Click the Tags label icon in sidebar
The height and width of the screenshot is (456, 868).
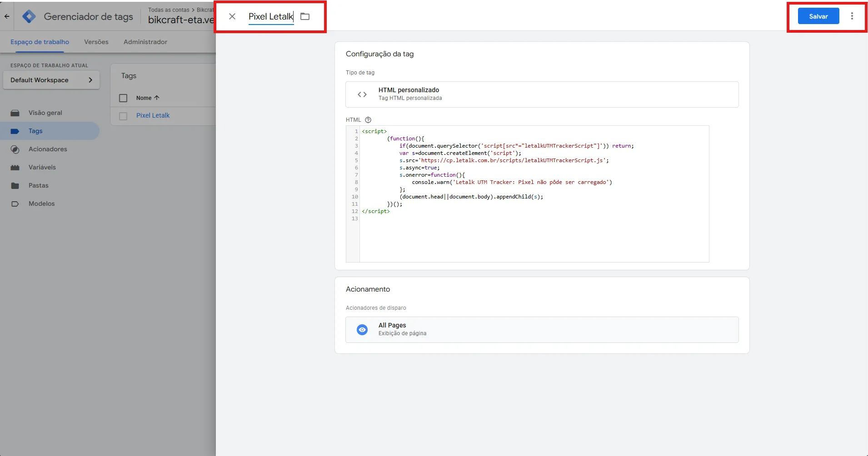click(15, 131)
